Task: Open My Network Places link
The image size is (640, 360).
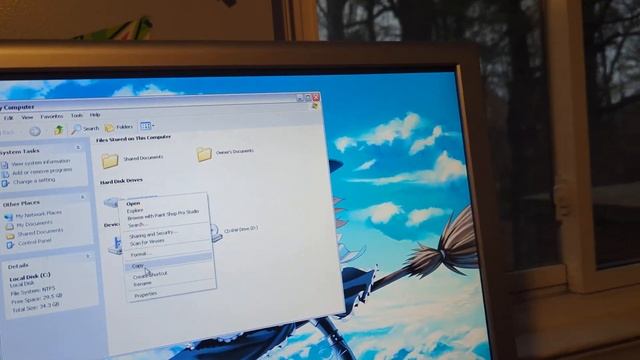Action: point(39,213)
